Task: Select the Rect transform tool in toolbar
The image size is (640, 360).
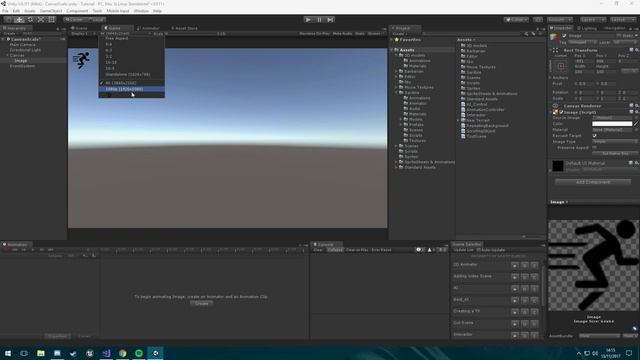Action: coord(51,20)
